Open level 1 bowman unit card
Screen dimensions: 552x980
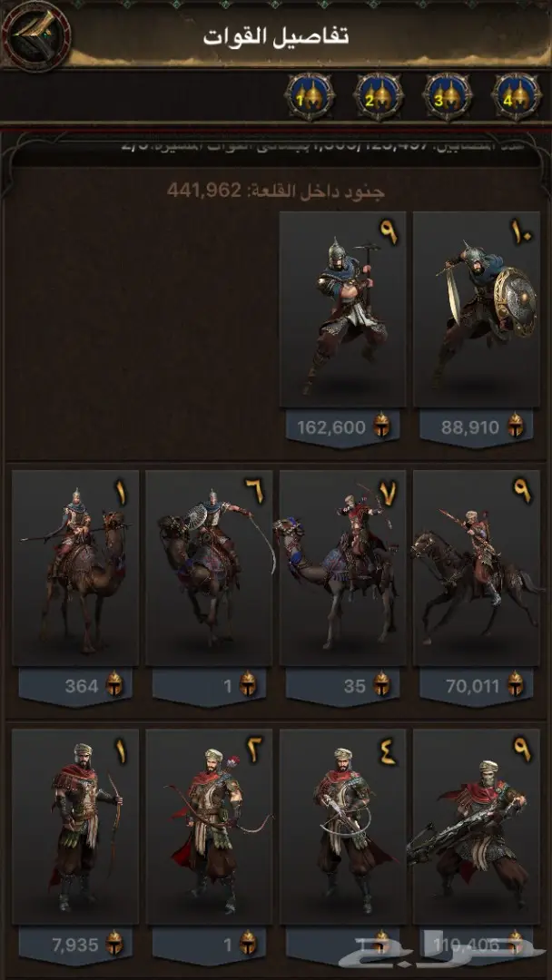[75, 827]
